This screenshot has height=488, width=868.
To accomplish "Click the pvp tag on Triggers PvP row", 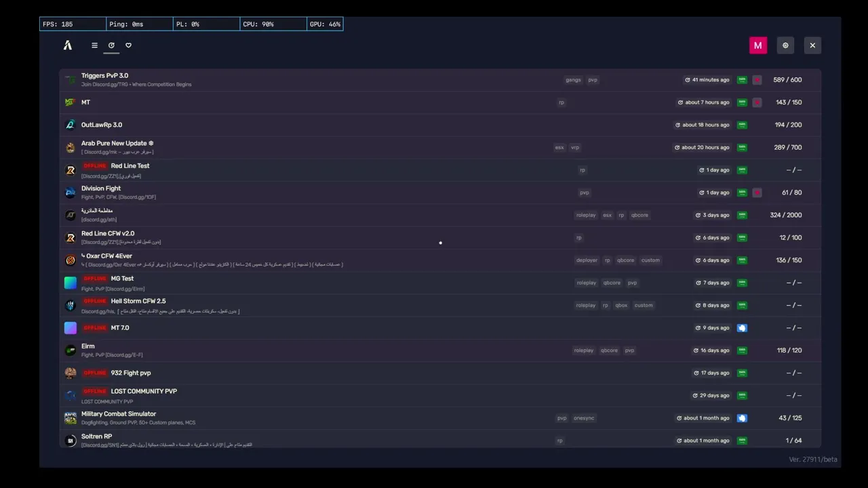I will [593, 80].
